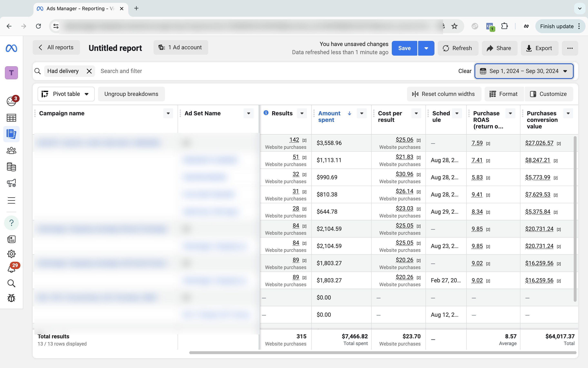This screenshot has width=588, height=368.
Task: Click the sidebar search magnifier icon
Action: pos(11,284)
